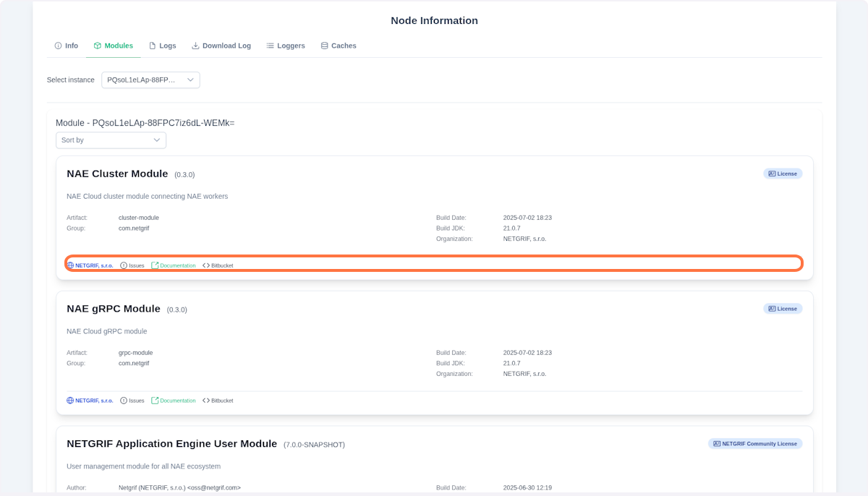Switch to the Info tab
868x496 pixels.
[67, 45]
